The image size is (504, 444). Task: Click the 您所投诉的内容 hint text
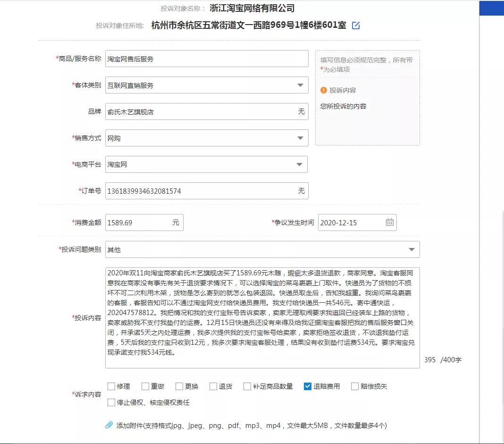click(343, 106)
